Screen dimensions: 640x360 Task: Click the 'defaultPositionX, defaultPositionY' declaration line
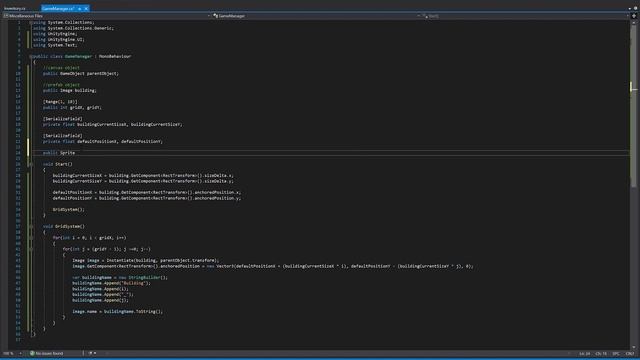coord(103,141)
